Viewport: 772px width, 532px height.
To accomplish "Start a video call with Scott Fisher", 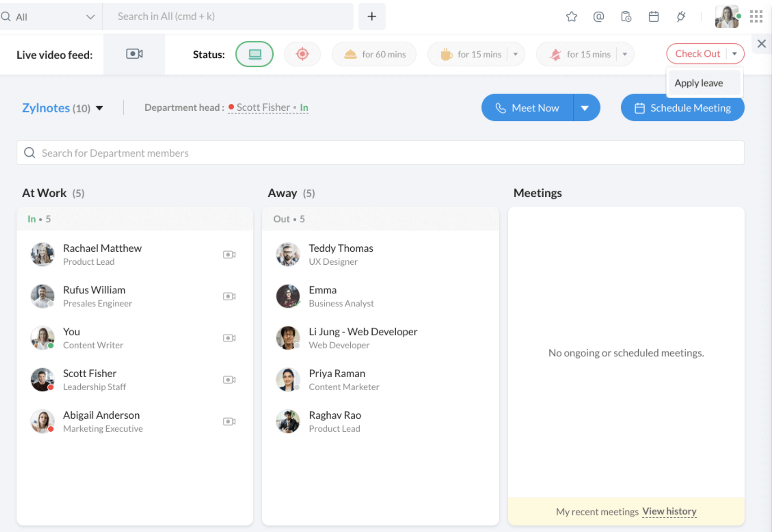I will (x=229, y=380).
